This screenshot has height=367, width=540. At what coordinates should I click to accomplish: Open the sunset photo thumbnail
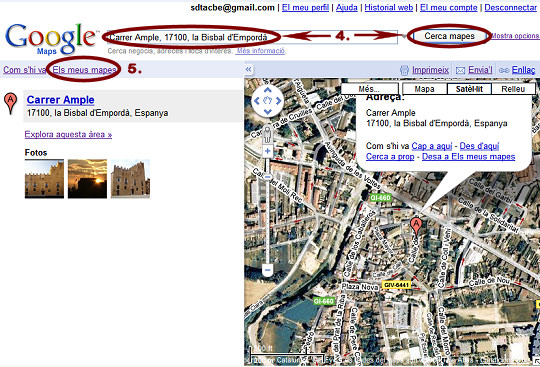87,179
